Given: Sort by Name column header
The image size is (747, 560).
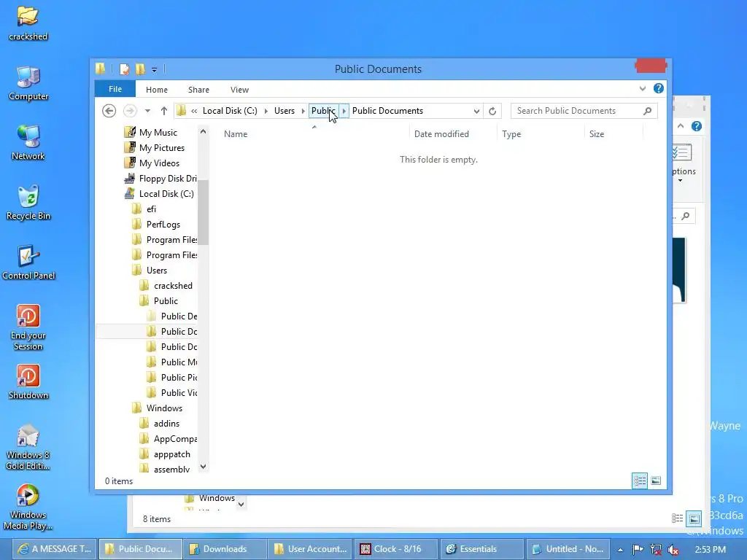Looking at the screenshot, I should point(314,134).
